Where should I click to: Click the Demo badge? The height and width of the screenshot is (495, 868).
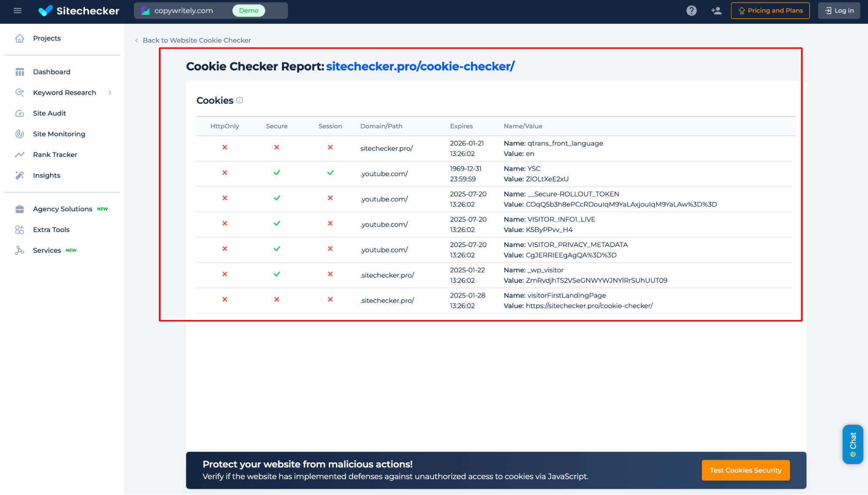(248, 10)
